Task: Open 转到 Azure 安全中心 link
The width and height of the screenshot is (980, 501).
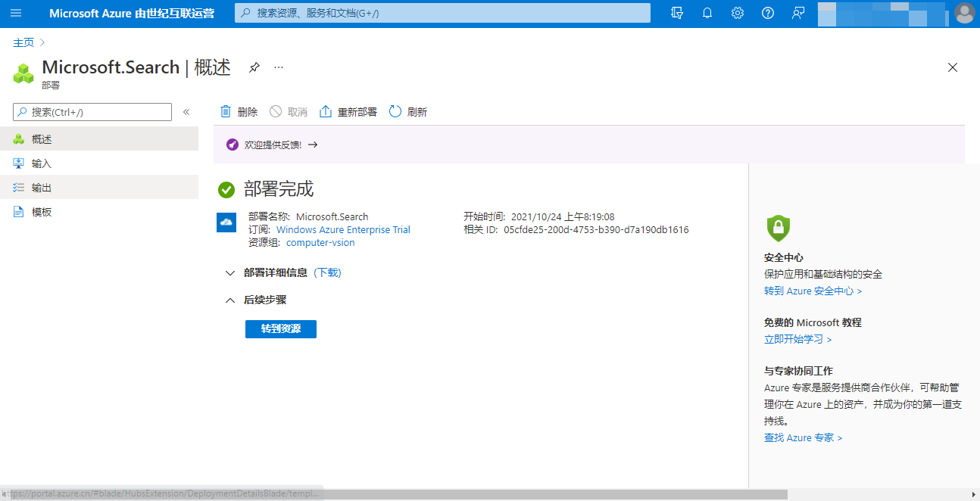Action: (x=813, y=291)
